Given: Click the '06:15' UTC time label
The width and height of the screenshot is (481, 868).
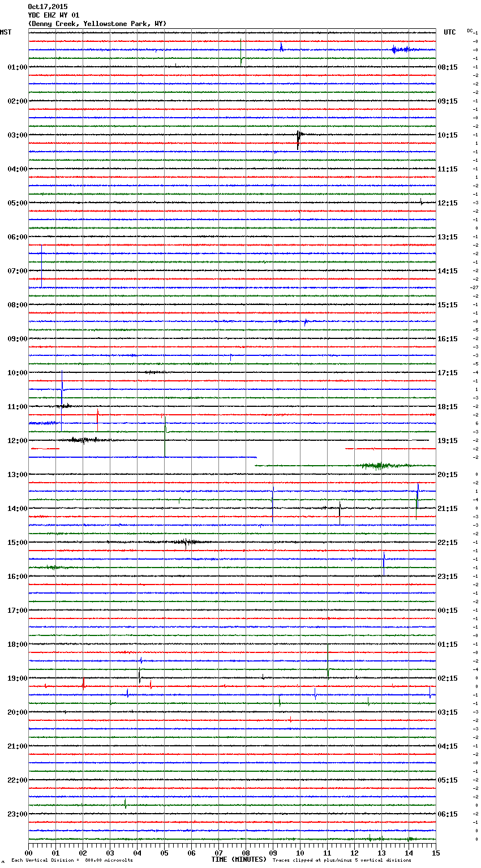Looking at the screenshot, I should click(x=448, y=814).
